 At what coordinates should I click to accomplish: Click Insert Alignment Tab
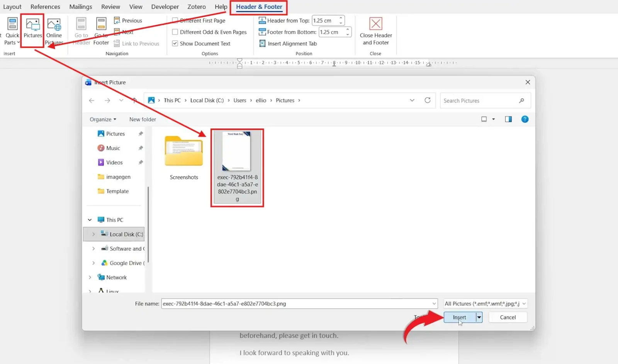[x=288, y=44]
